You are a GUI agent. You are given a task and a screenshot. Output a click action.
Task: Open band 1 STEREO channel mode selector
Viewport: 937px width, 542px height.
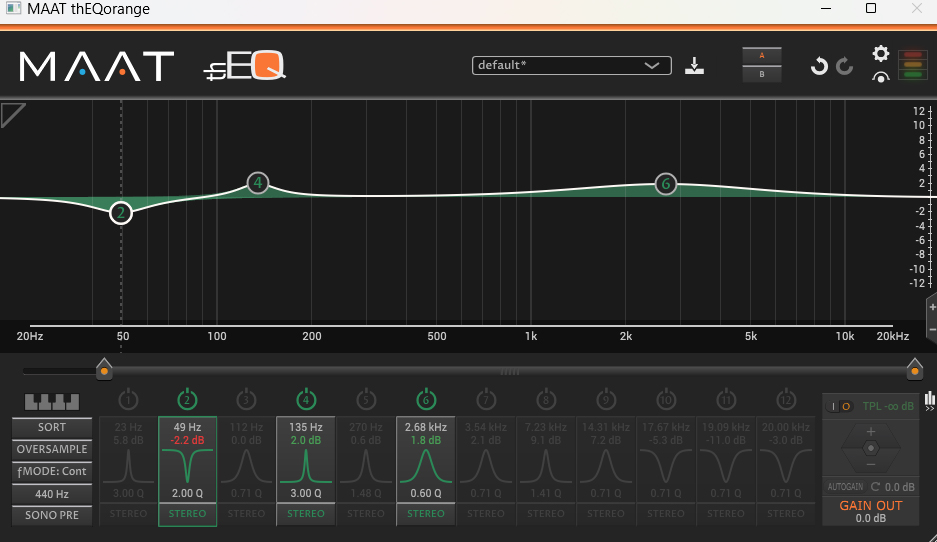coord(128,514)
